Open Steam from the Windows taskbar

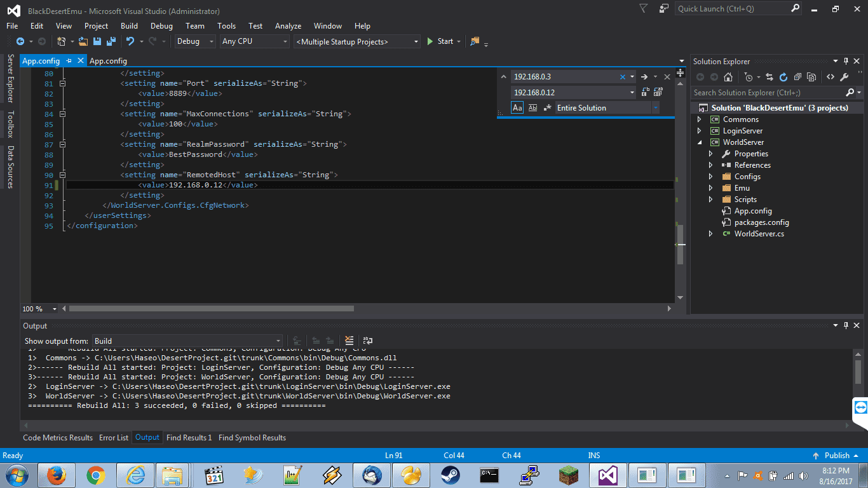click(451, 475)
